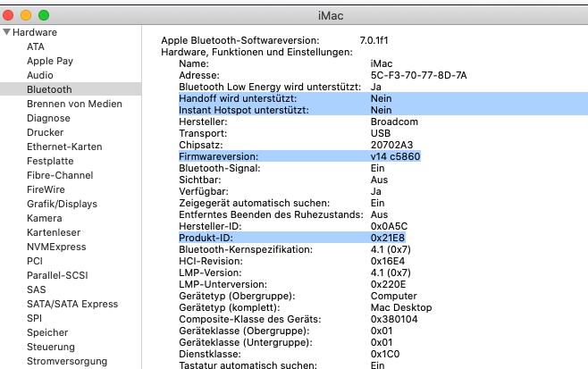The image size is (588, 369).
Task: Click the LMP-Unterversion value 0x220E
Action: (x=388, y=284)
